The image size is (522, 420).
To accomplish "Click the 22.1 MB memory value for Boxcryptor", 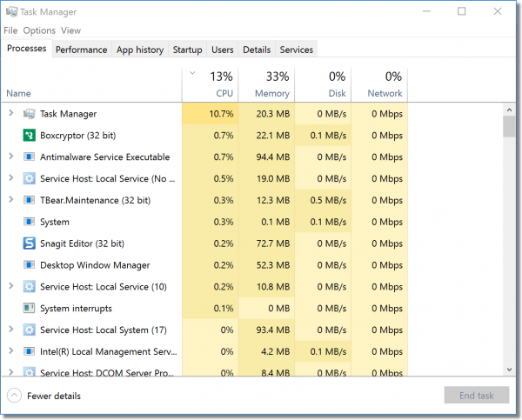I will pyautogui.click(x=272, y=136).
